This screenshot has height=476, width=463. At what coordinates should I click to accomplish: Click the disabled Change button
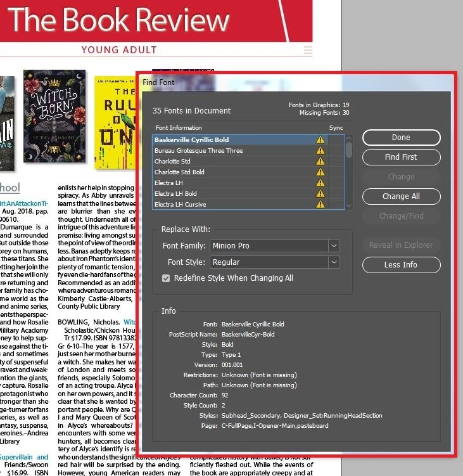(x=401, y=177)
